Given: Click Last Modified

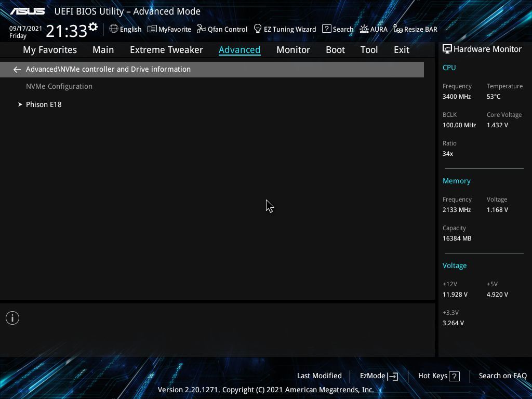Looking at the screenshot, I should click(320, 376).
